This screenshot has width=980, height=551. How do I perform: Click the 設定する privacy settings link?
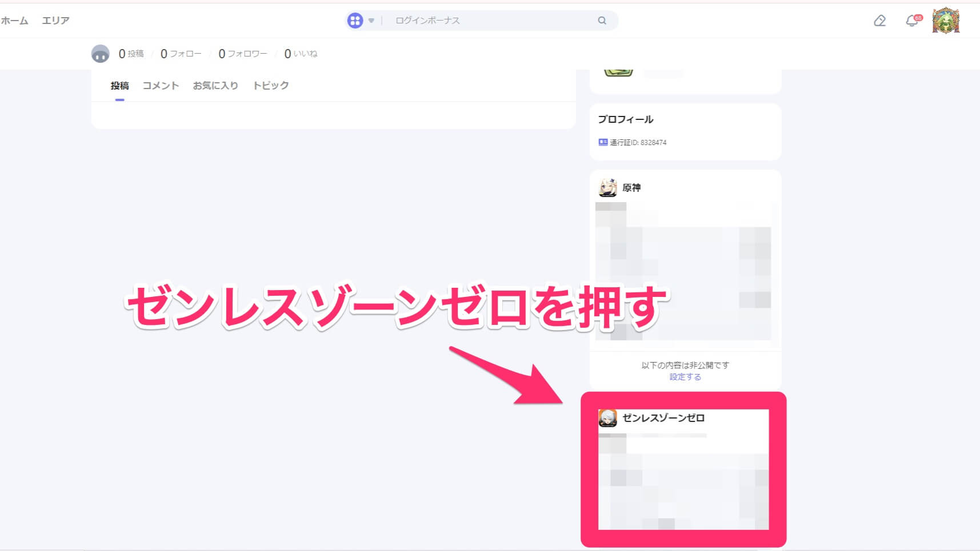[684, 377]
